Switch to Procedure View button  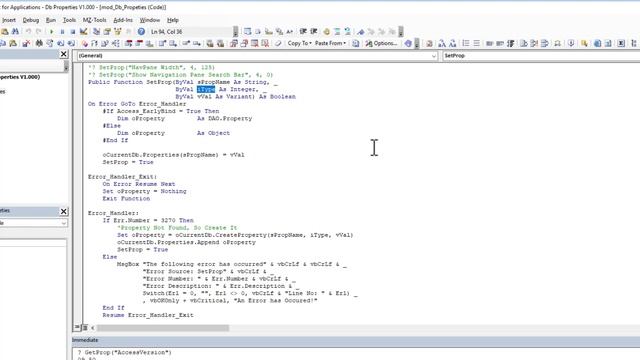[77, 327]
